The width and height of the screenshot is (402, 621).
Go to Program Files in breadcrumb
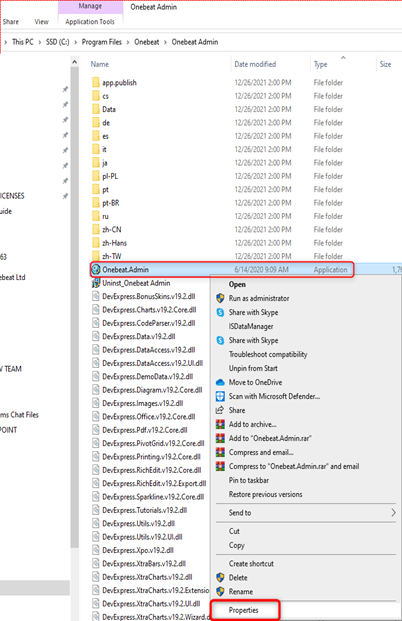coord(101,42)
